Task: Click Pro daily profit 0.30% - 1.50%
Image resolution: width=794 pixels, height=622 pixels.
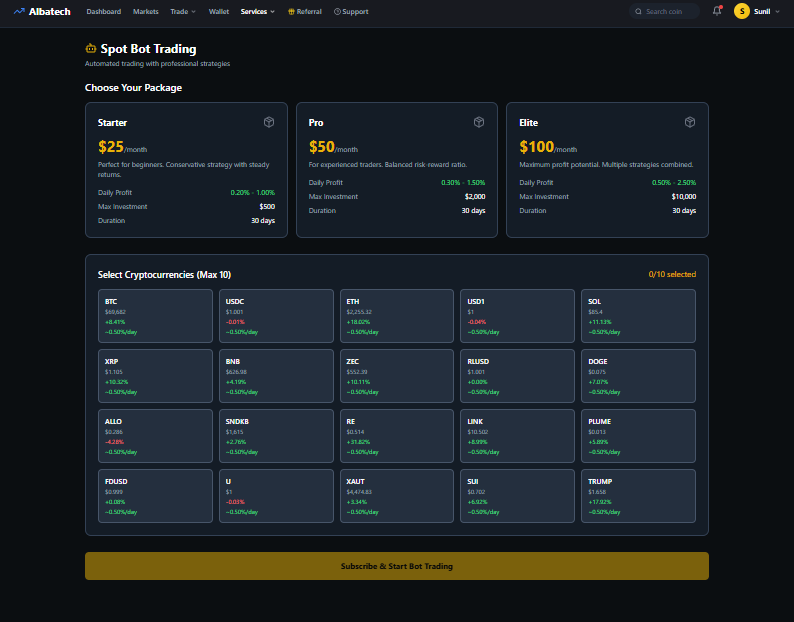Action: click(x=463, y=182)
